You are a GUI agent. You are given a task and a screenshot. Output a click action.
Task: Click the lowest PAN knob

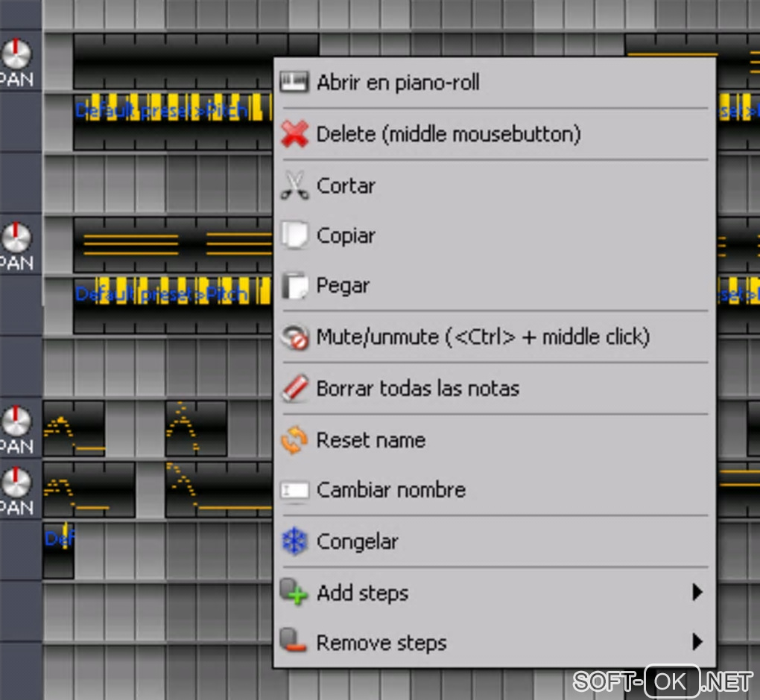pyautogui.click(x=16, y=482)
